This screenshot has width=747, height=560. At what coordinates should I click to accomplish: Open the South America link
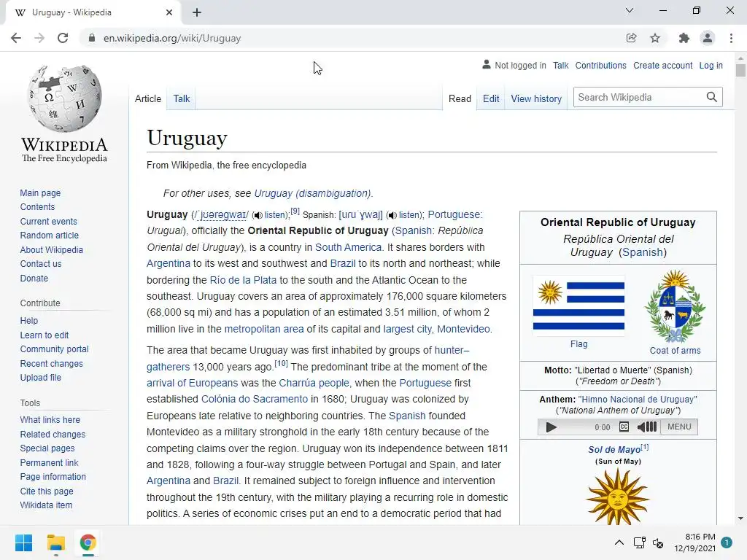(x=348, y=247)
